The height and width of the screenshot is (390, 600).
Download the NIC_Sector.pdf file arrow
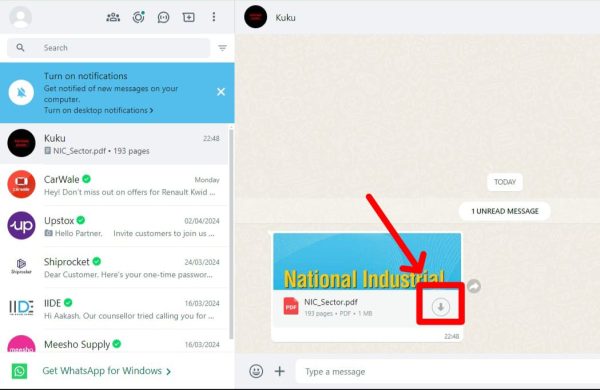tap(440, 307)
